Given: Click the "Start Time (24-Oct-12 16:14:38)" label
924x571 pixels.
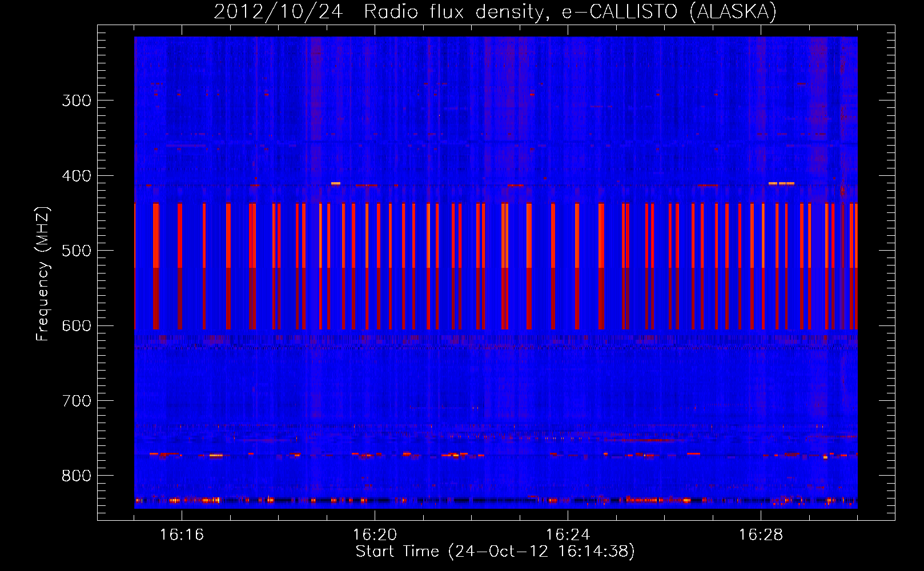Looking at the screenshot, I should click(x=495, y=552).
